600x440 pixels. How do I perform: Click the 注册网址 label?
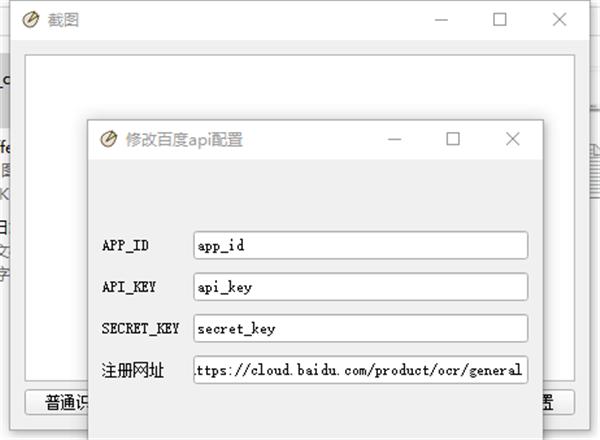click(x=133, y=370)
